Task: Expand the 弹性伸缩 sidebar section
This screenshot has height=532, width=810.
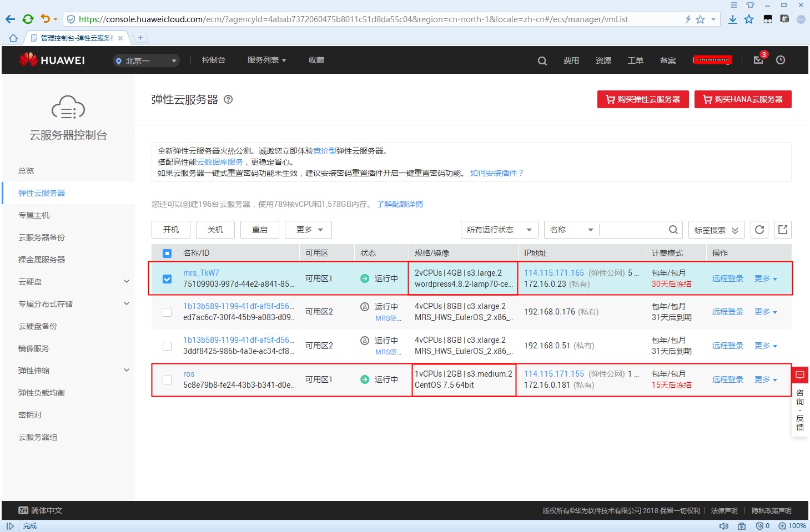Action: (127, 370)
